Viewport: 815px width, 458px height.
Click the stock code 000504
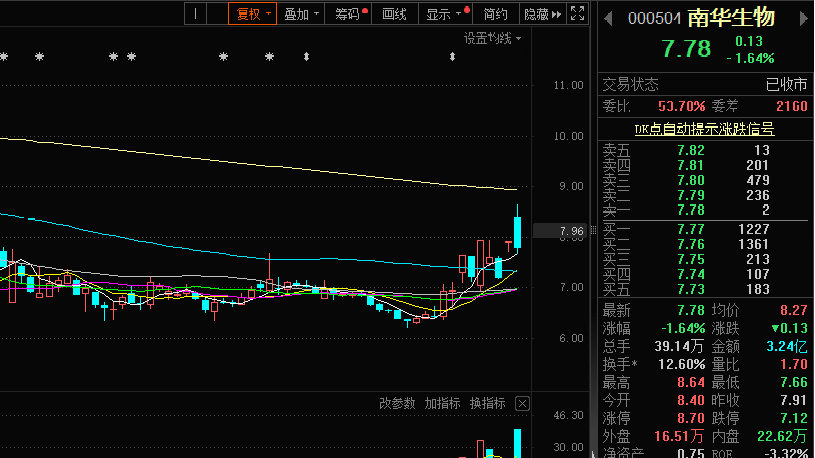click(654, 19)
